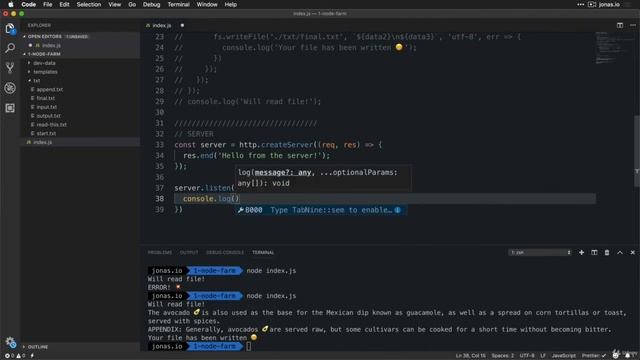640x360 pixels.
Task: Open the smiley feedback icon in status bar
Action: [x=616, y=356]
